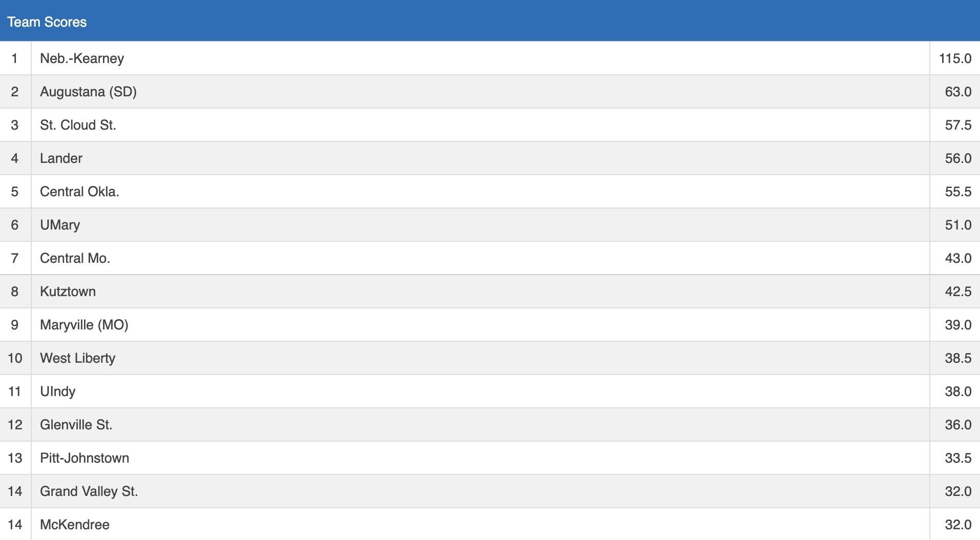Click the McKendree team entry
Image resolution: width=980 pixels, height=540 pixels.
(x=75, y=525)
